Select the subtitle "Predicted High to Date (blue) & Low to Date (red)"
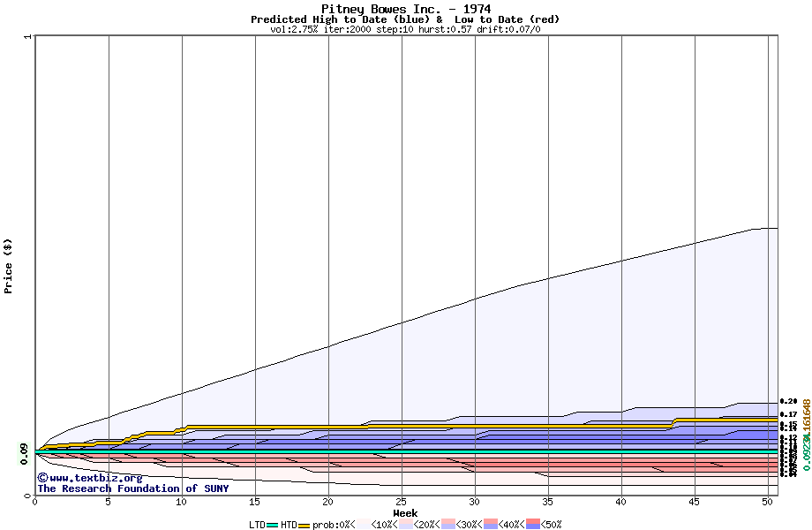 (x=405, y=19)
